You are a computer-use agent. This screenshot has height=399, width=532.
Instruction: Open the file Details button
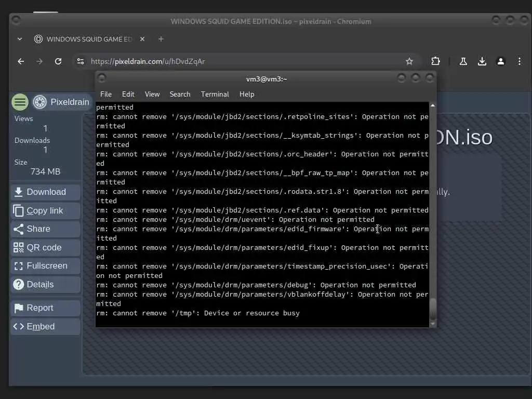[46, 285]
